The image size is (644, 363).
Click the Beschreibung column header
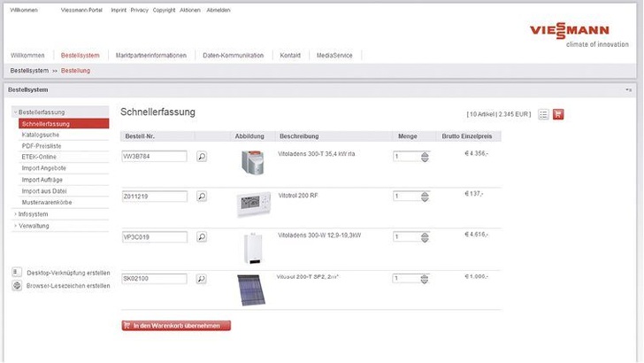(x=299, y=136)
